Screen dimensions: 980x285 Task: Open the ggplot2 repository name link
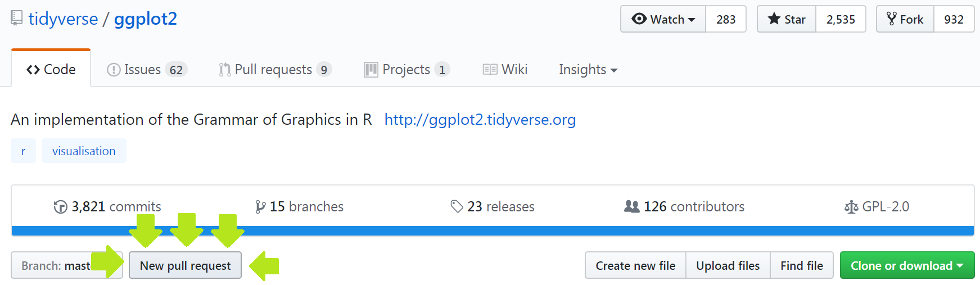point(145,19)
